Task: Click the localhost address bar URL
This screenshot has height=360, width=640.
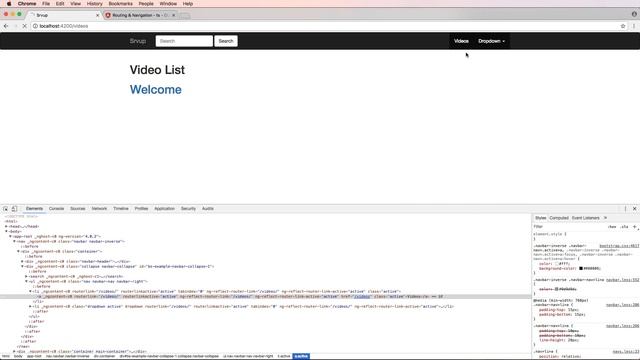Action: click(64, 26)
